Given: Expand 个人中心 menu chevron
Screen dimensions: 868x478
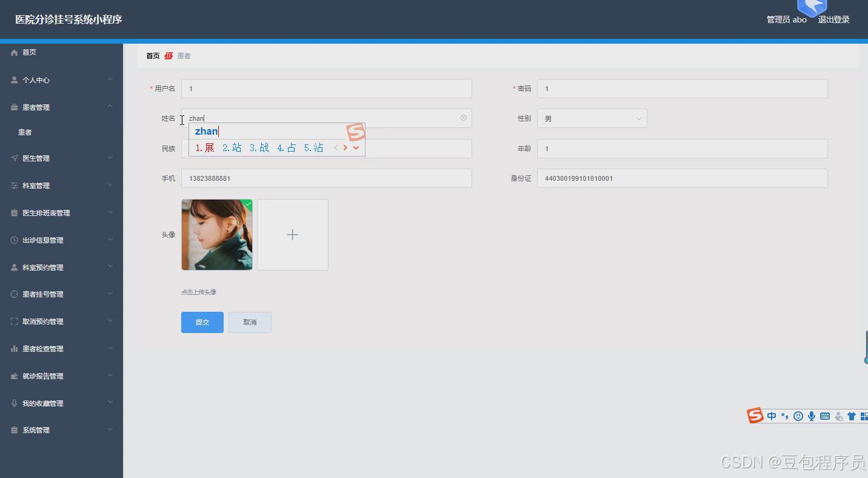Looking at the screenshot, I should (110, 79).
